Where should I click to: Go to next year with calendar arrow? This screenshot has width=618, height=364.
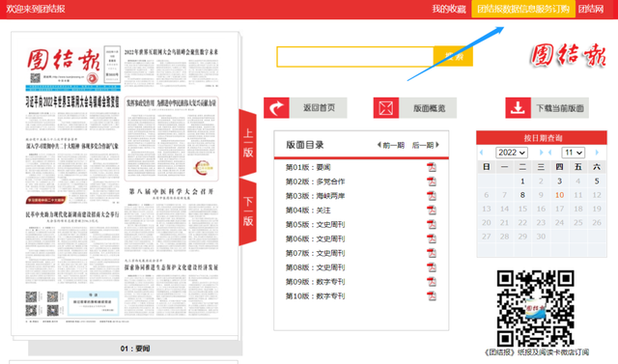(541, 153)
